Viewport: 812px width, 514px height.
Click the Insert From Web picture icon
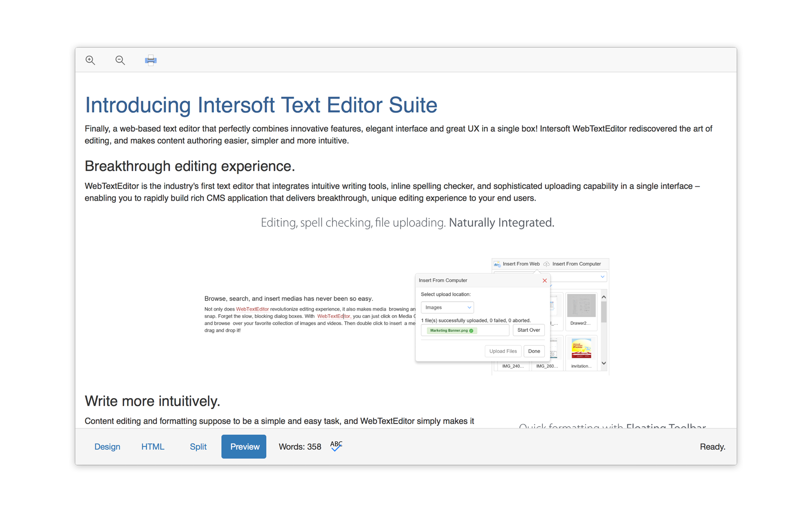(497, 264)
